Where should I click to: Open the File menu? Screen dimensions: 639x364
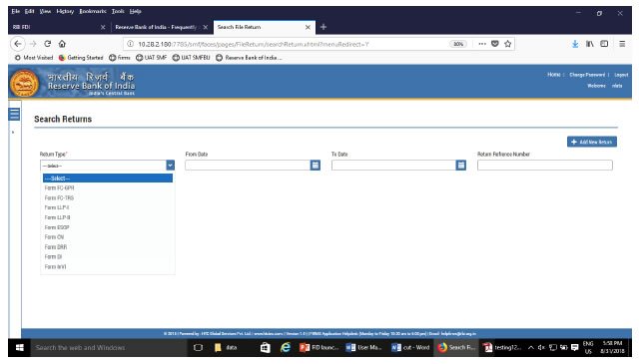(x=16, y=11)
